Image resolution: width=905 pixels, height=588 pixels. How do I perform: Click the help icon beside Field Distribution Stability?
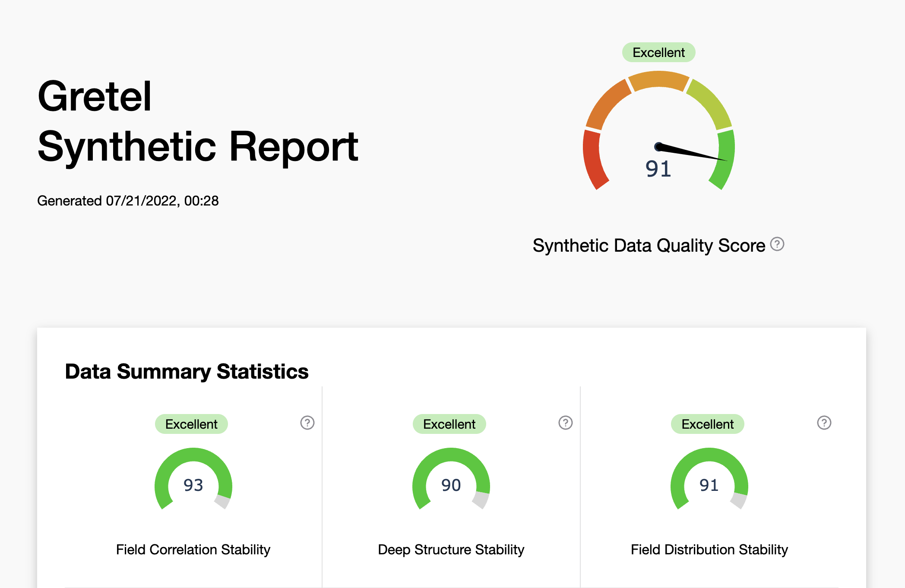[x=823, y=424]
